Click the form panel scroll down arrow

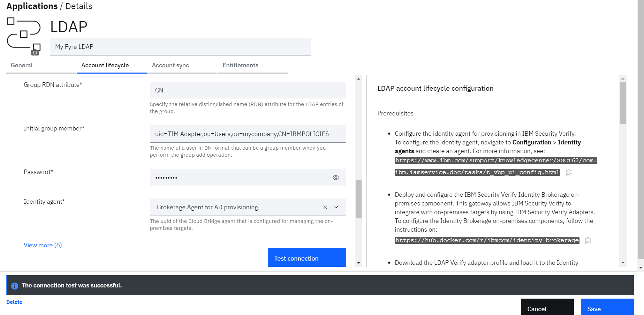358,263
